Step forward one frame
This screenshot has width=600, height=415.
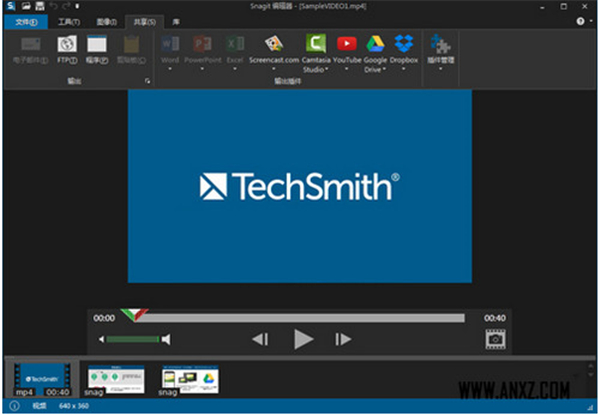(343, 339)
